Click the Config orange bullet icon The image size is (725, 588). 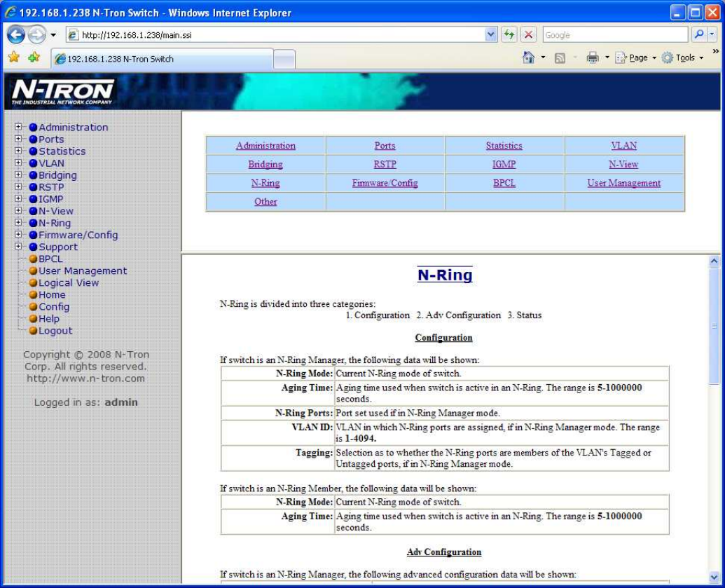click(34, 307)
